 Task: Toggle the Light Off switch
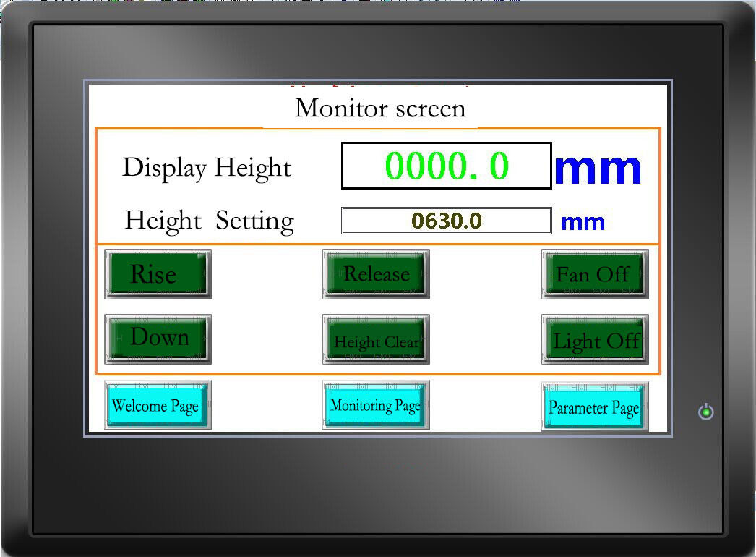[x=594, y=340]
